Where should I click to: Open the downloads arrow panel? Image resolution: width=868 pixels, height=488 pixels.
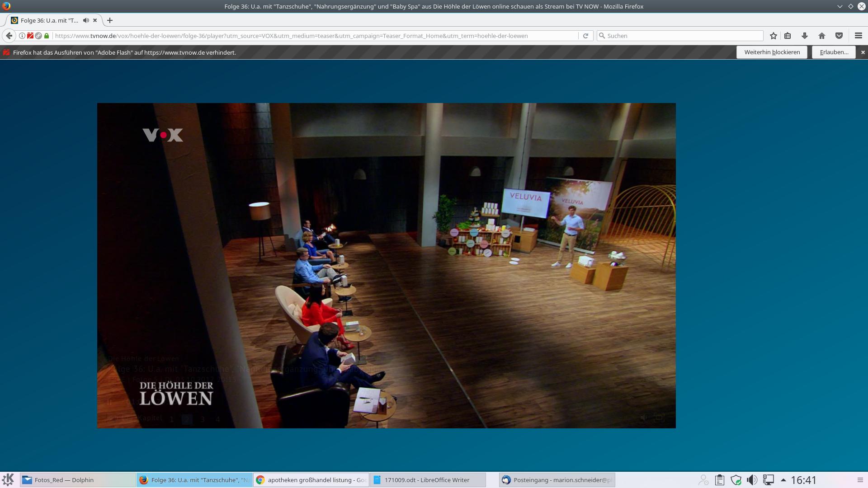click(805, 36)
